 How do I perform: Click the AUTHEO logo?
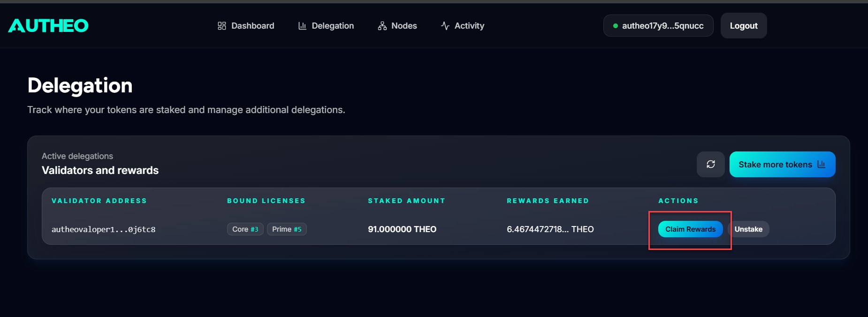[x=48, y=26]
